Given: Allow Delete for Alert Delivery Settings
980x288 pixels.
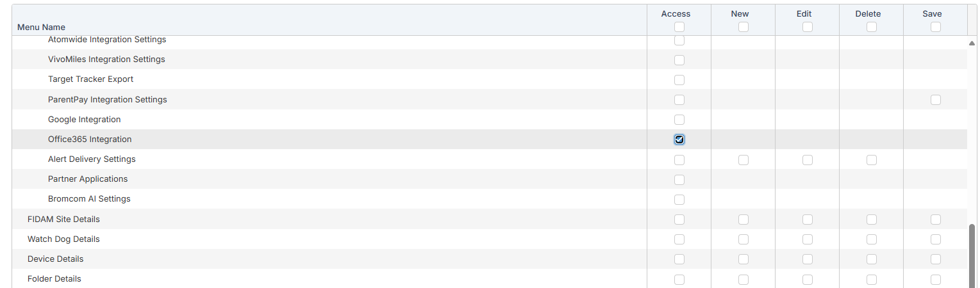Looking at the screenshot, I should tap(872, 160).
